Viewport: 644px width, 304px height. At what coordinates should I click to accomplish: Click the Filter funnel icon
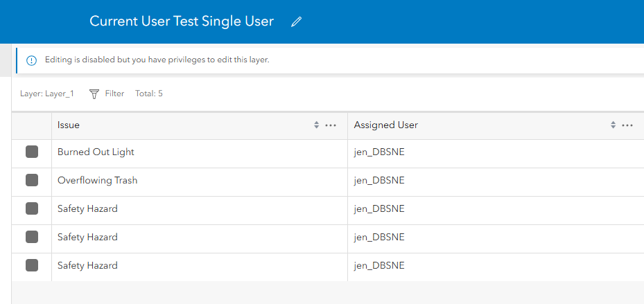(x=94, y=93)
